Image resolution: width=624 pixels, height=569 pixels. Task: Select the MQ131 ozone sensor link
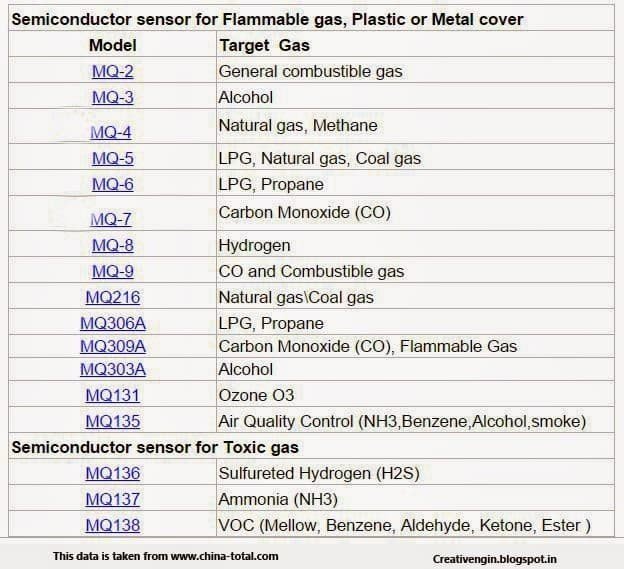pyautogui.click(x=112, y=395)
